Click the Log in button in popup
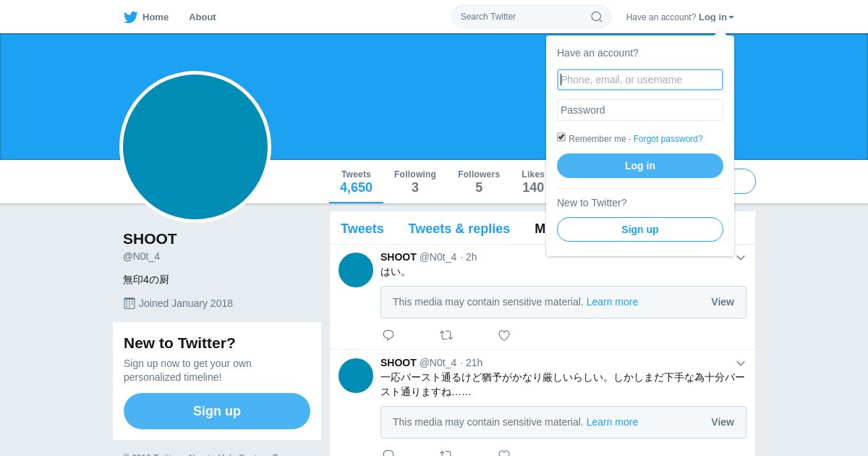The image size is (868, 456). point(640,166)
